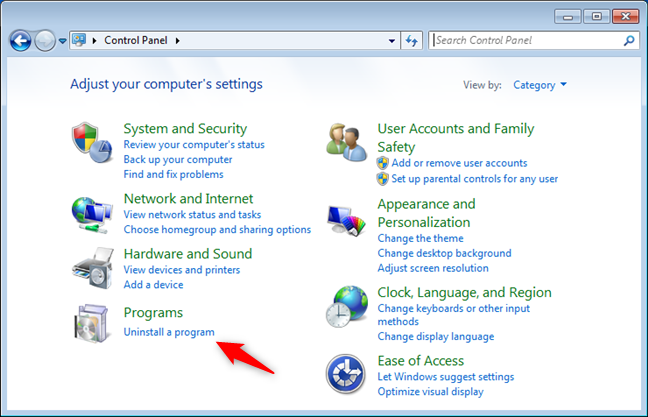Click Change display language link

tap(436, 337)
